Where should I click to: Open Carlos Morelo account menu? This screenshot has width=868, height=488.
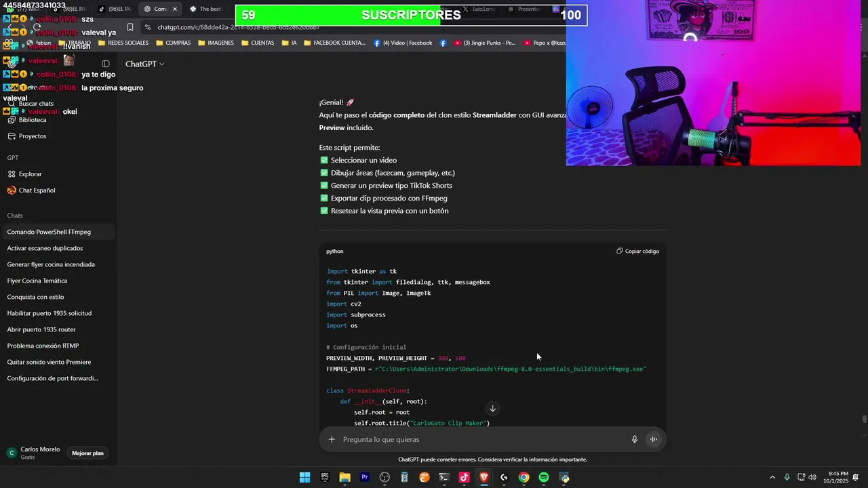click(34, 453)
